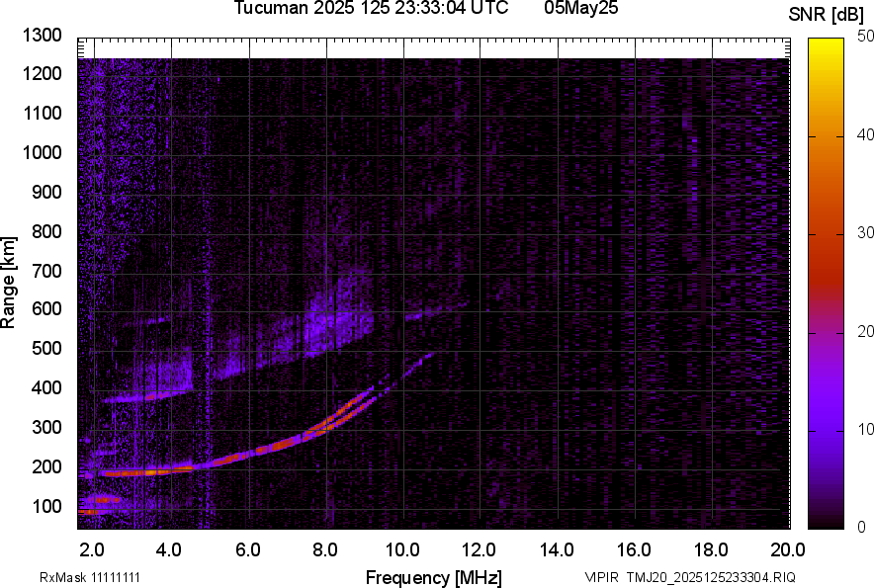Image resolution: width=874 pixels, height=588 pixels.
Task: Click the 'RxMask 11111111' text
Action: coord(90,577)
